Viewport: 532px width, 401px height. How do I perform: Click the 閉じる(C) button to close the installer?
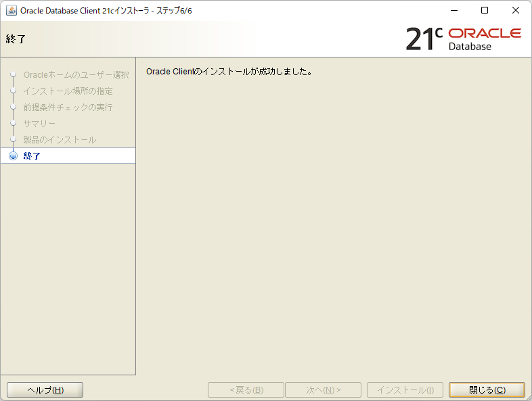[487, 390]
